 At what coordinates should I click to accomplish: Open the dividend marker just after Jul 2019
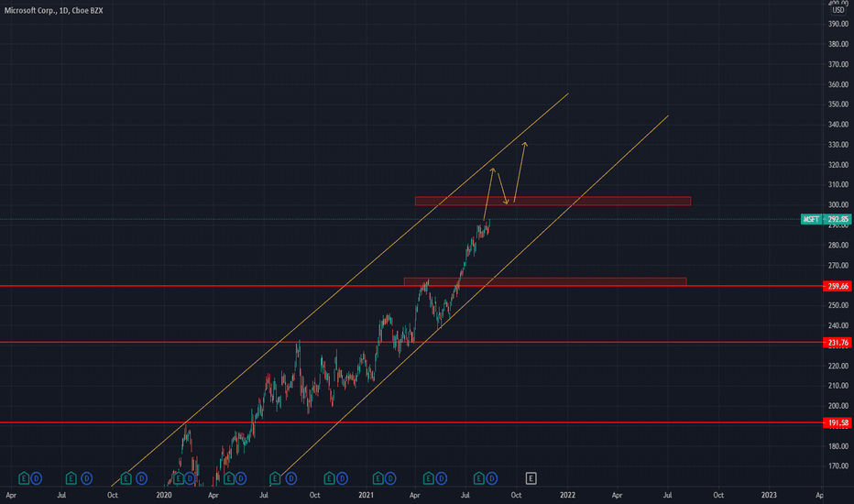(x=87, y=478)
